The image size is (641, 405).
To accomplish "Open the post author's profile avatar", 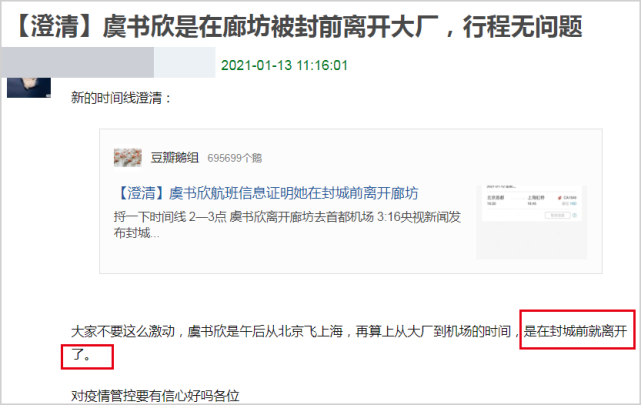I will pos(29,87).
